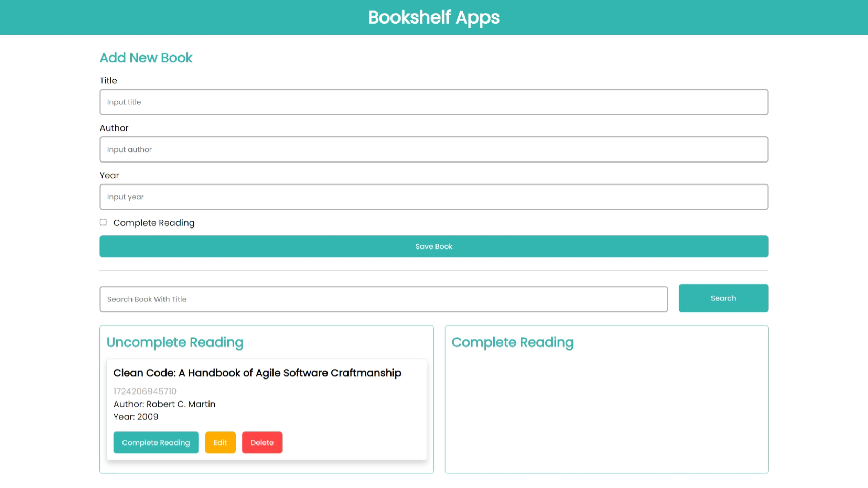Mark Clean Code as Complete Reading
The image size is (868, 488).
click(x=156, y=443)
